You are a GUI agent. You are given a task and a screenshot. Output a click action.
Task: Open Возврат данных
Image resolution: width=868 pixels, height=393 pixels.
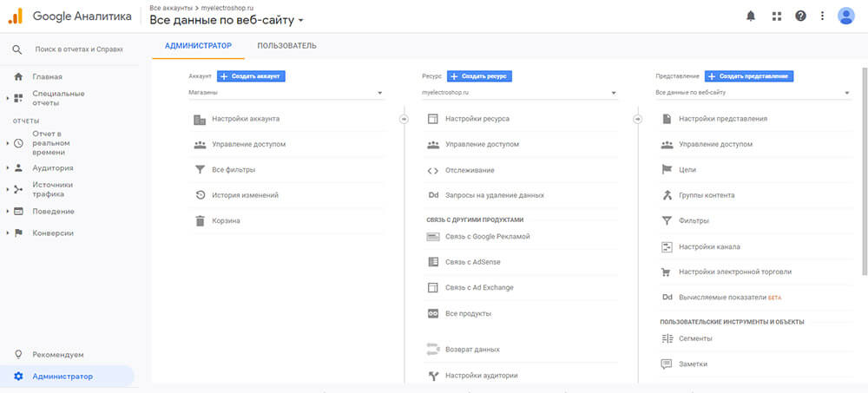(472, 350)
